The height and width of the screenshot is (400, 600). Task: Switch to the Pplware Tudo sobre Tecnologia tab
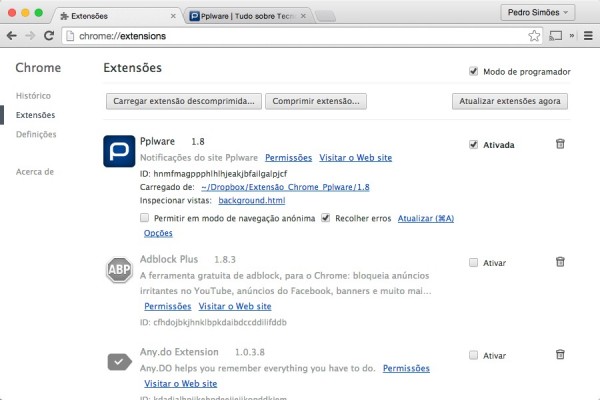pos(249,16)
